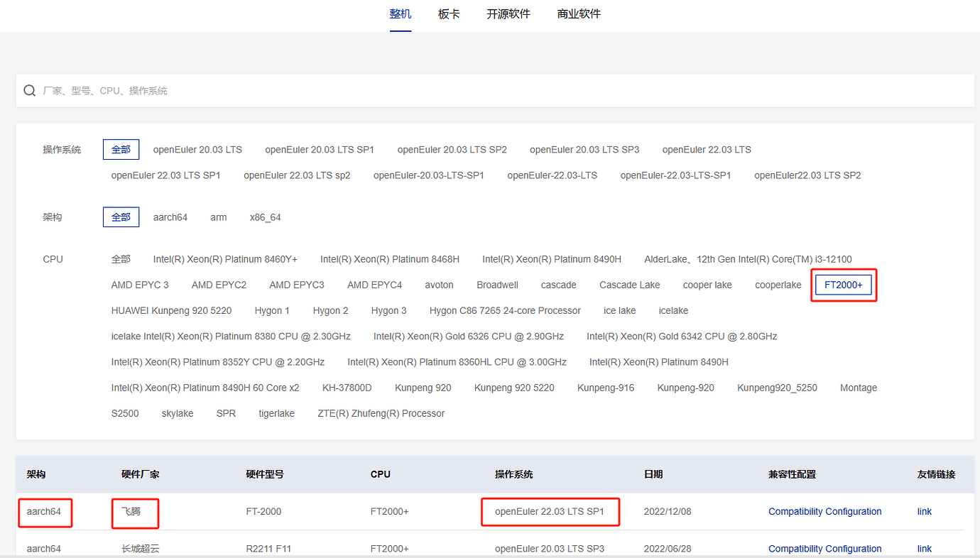Select the Hygon 2 CPU filter
This screenshot has width=980, height=558.
coord(330,310)
